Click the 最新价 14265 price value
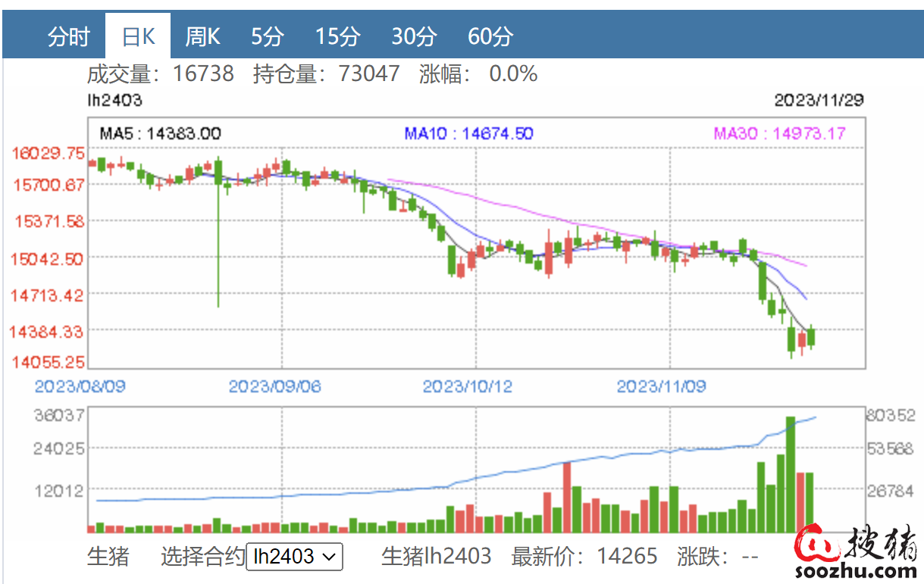Screen dimensions: 924x584 627,557
